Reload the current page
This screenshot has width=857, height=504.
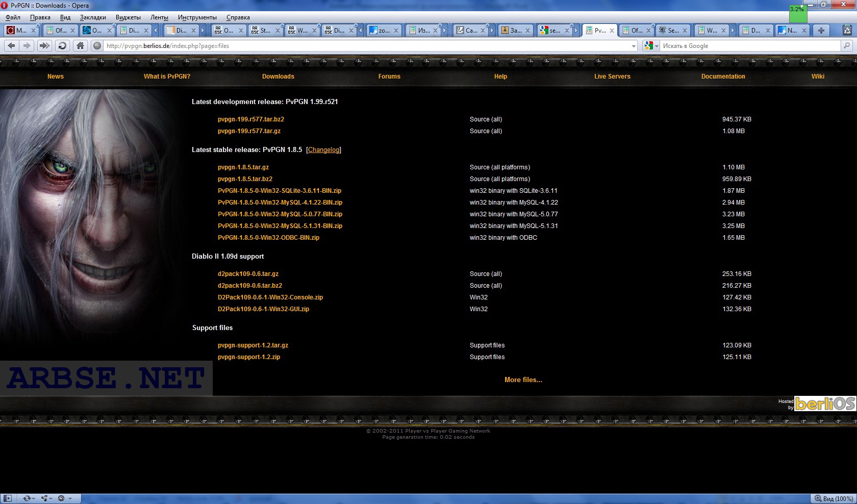62,45
